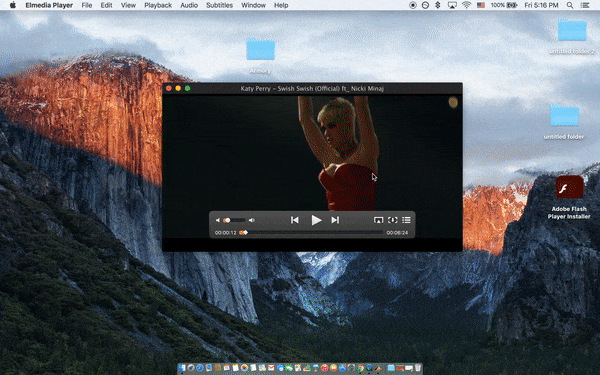This screenshot has height=375, width=600.
Task: Start playback with the Play button
Action: pos(316,220)
